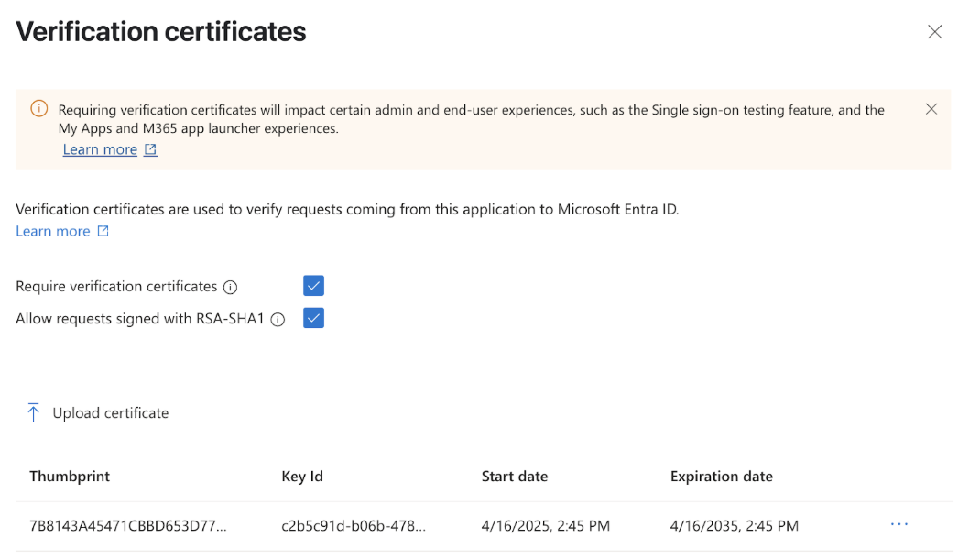Click external link icon beside banner Learn more

point(151,149)
